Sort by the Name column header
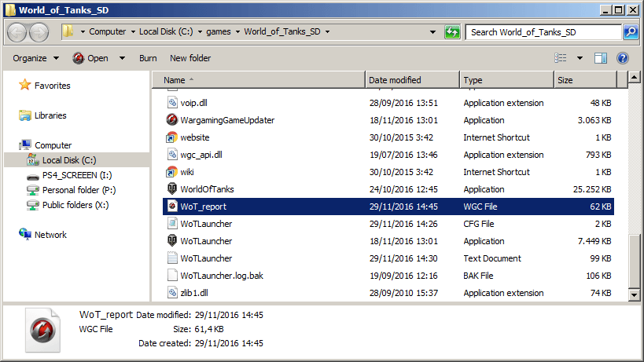Image resolution: width=644 pixels, height=362 pixels. (259, 80)
